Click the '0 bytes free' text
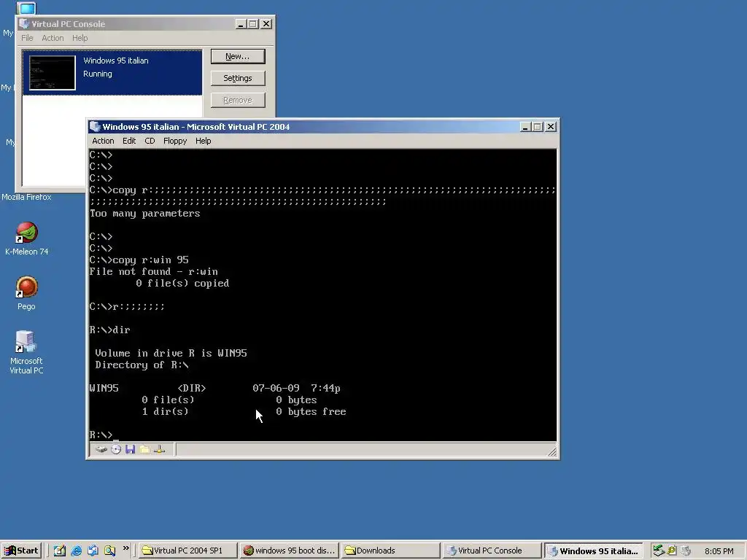Image resolution: width=747 pixels, height=560 pixels. [311, 411]
